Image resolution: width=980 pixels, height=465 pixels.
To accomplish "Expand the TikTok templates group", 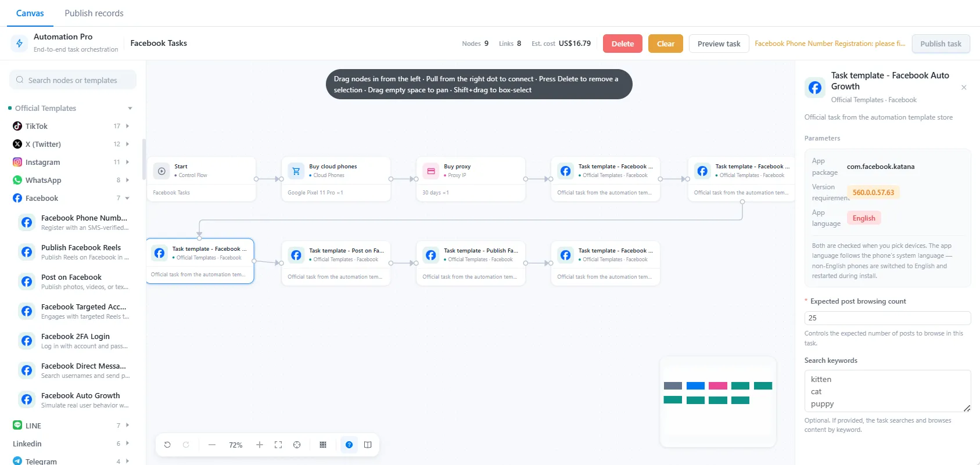I will pos(128,126).
